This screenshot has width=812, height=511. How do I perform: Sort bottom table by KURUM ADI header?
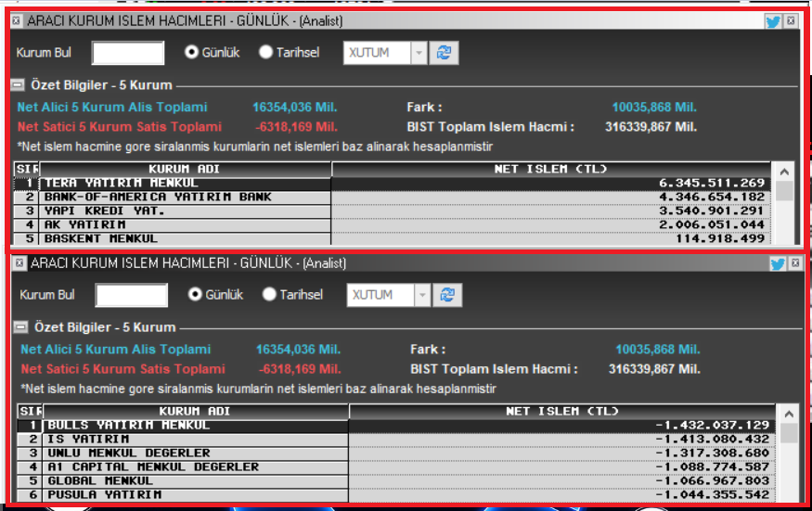click(x=195, y=411)
